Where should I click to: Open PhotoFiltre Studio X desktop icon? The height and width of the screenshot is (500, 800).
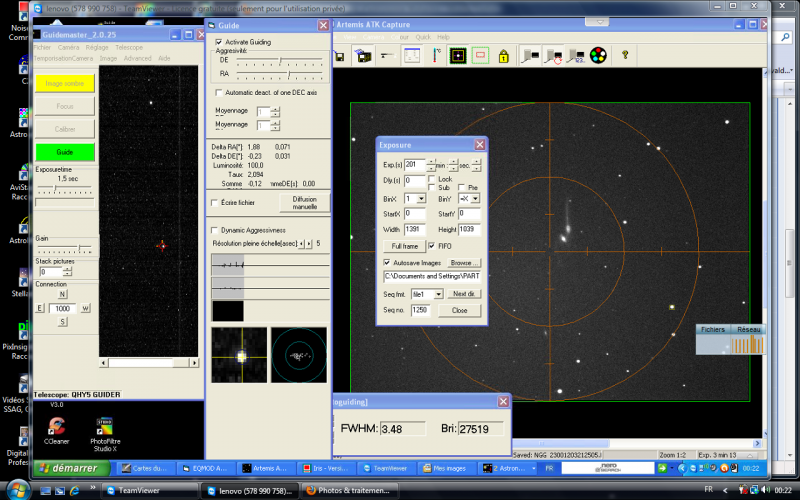[105, 425]
